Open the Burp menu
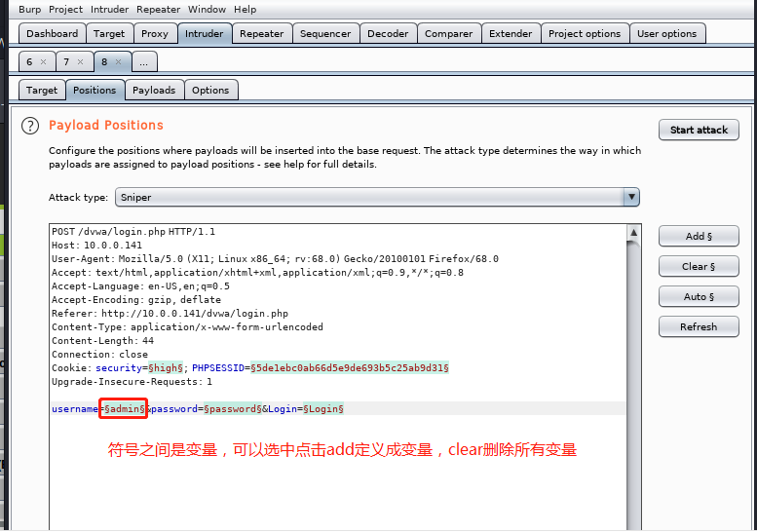 pos(29,9)
